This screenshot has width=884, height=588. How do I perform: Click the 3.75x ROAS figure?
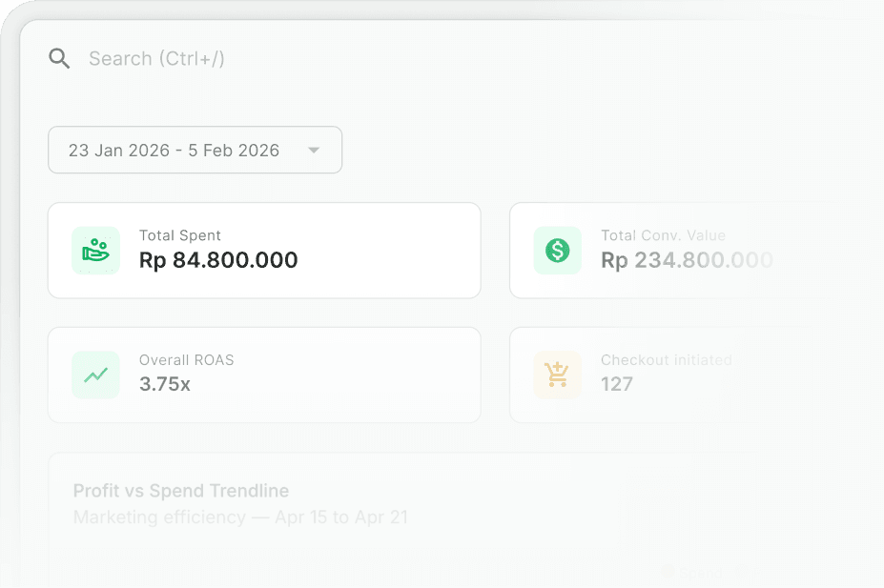point(165,384)
